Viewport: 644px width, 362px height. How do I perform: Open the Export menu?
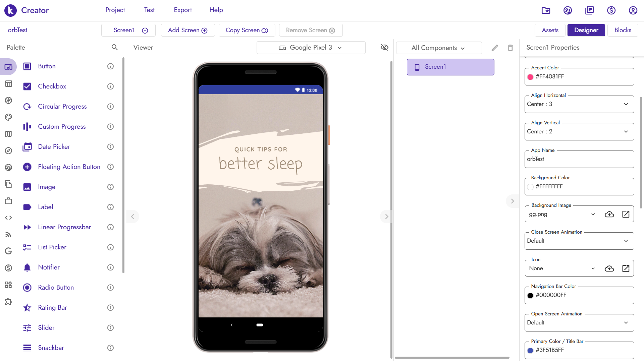coord(182,10)
